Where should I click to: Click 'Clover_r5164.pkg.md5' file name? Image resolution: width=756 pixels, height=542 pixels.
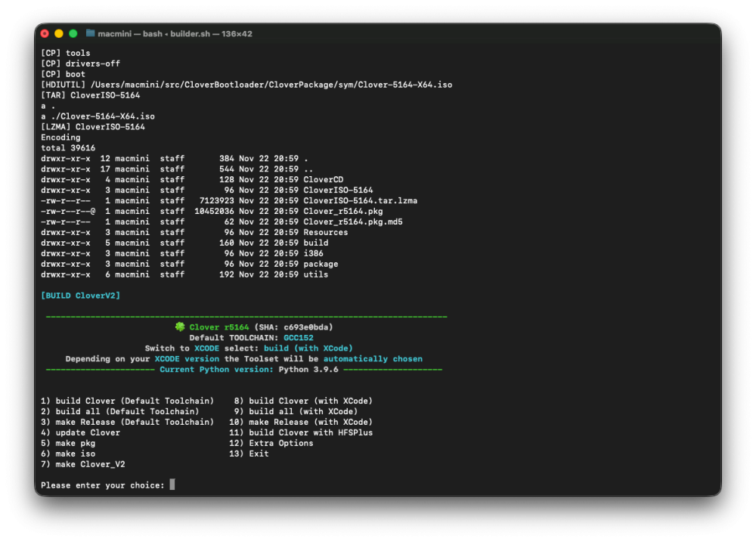[x=353, y=221]
